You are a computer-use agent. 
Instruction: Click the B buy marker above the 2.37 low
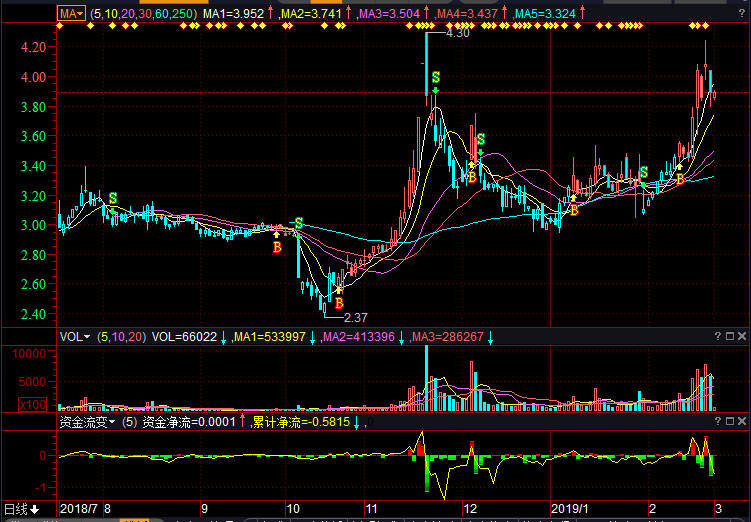(x=339, y=302)
